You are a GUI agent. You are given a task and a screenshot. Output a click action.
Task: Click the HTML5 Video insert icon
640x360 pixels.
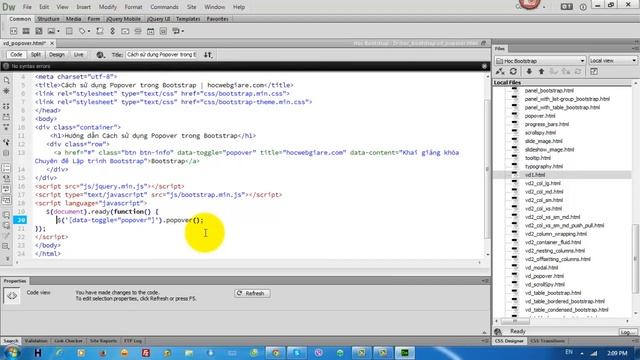[x=26, y=31]
